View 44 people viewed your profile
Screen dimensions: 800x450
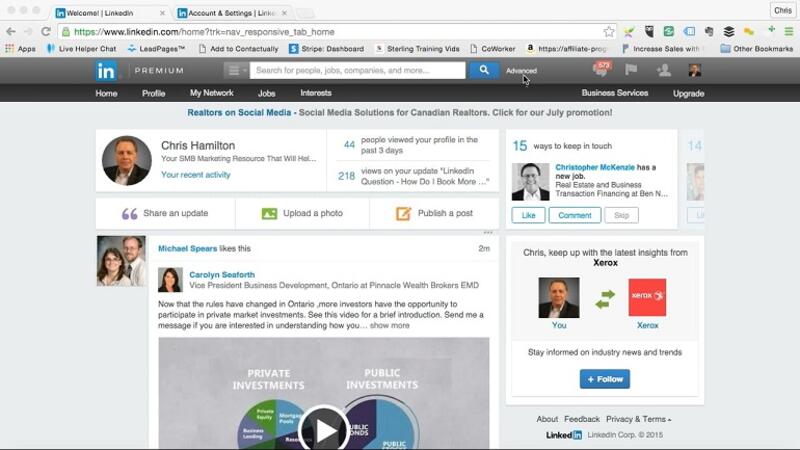click(x=412, y=145)
